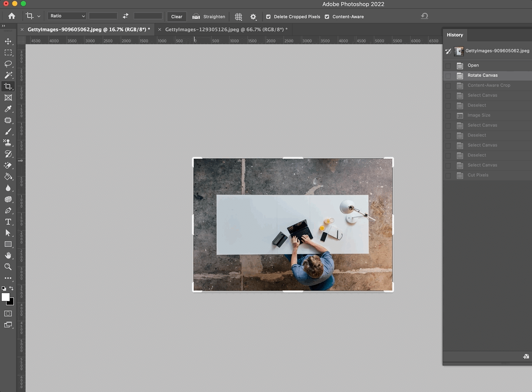Viewport: 532px width, 392px height.
Task: Click the Straighten button
Action: [209, 16]
